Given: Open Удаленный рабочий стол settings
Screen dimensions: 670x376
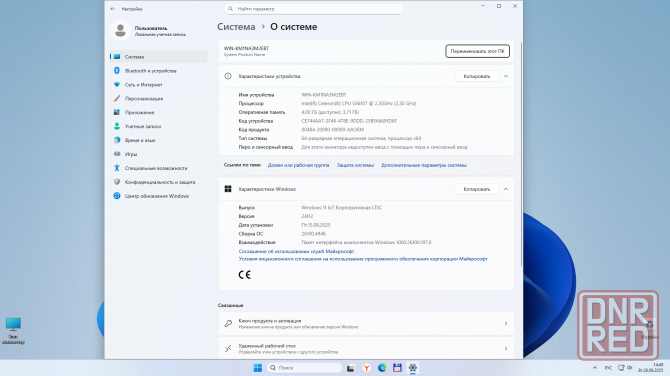Looking at the screenshot, I should pyautogui.click(x=366, y=348).
